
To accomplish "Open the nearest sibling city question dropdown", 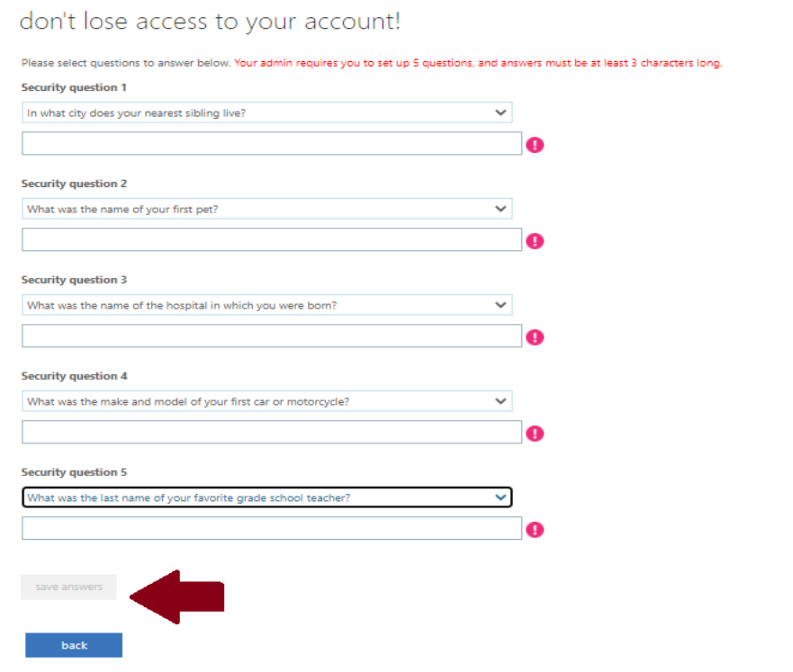I will point(266,113).
